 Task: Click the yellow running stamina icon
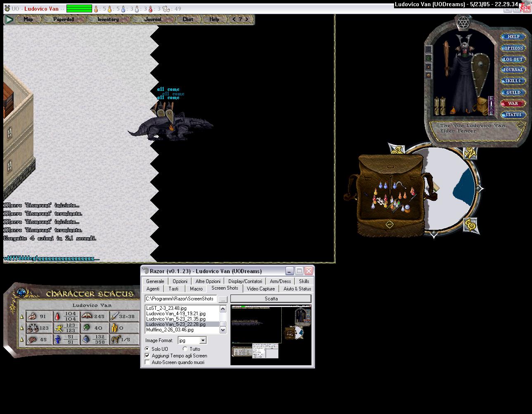pos(59,328)
